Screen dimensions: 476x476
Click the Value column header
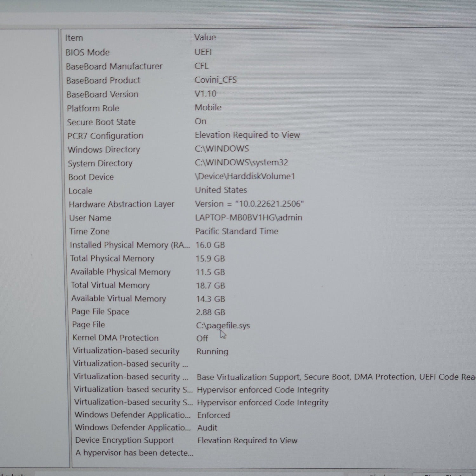pyautogui.click(x=205, y=37)
